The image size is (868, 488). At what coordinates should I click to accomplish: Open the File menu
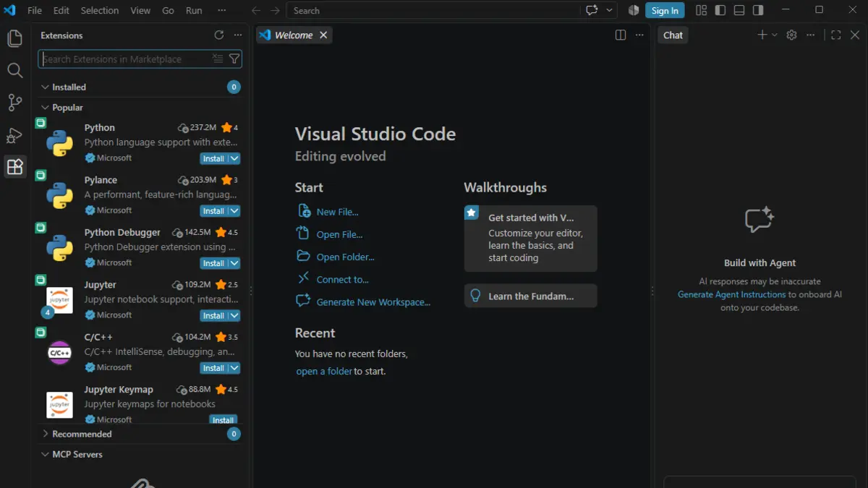pos(34,10)
